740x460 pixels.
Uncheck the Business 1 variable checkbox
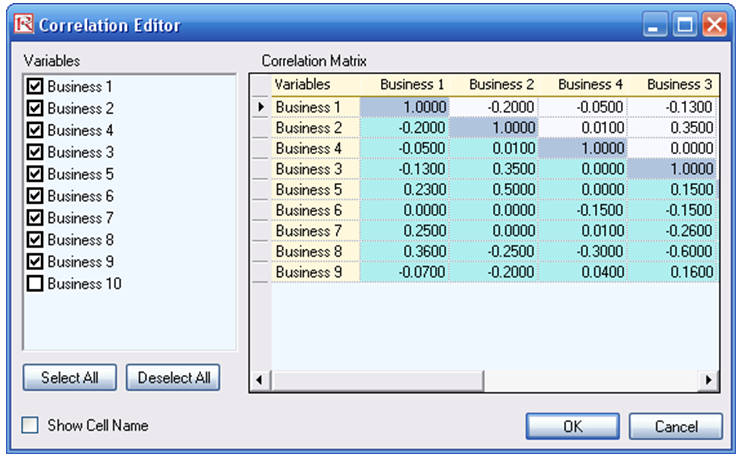tap(35, 86)
